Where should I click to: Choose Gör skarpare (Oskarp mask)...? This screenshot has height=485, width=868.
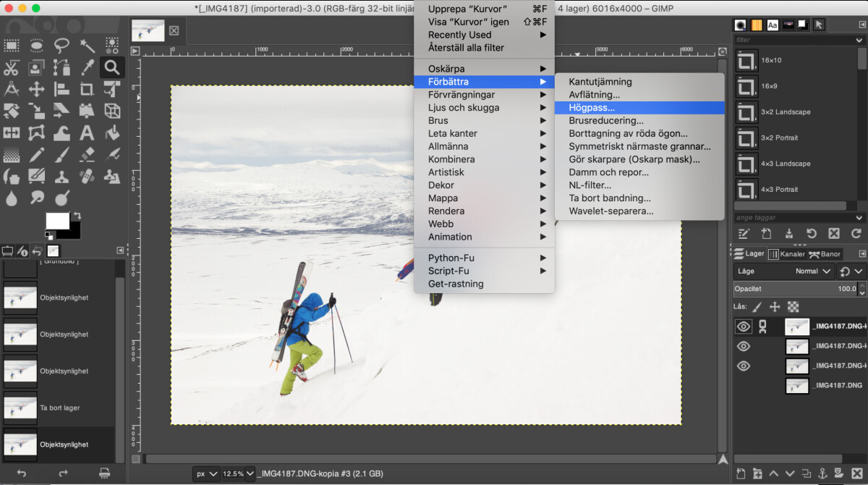[639, 159]
